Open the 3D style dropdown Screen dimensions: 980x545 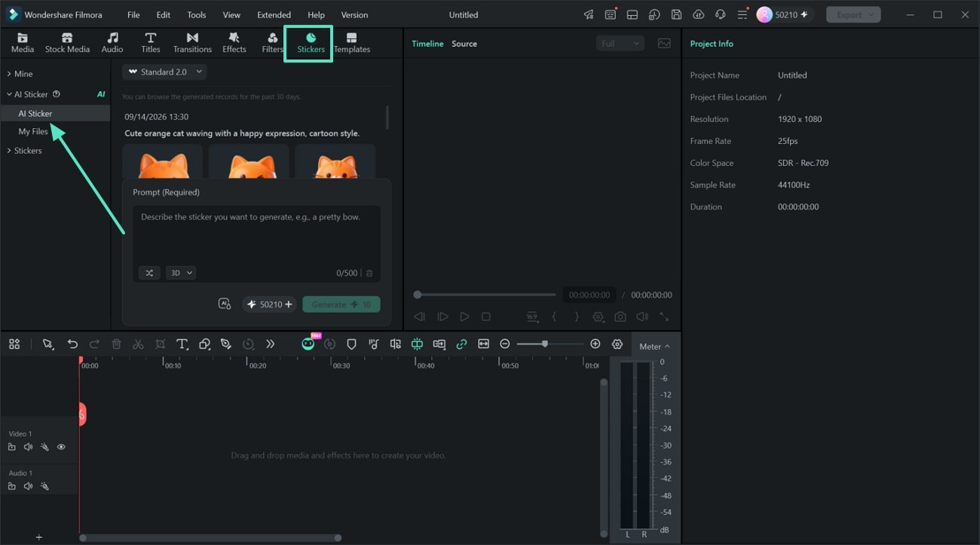tap(181, 273)
